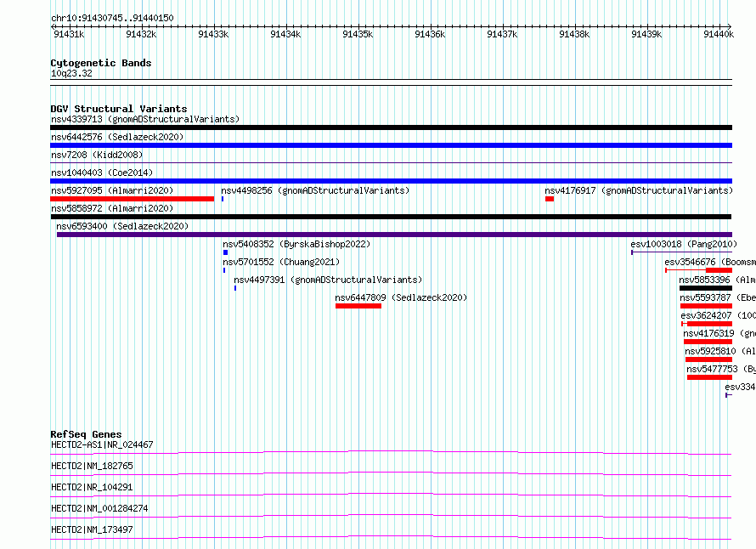756x549 pixels.
Task: Click the nsv5925810 variant label
Action: pos(720,351)
